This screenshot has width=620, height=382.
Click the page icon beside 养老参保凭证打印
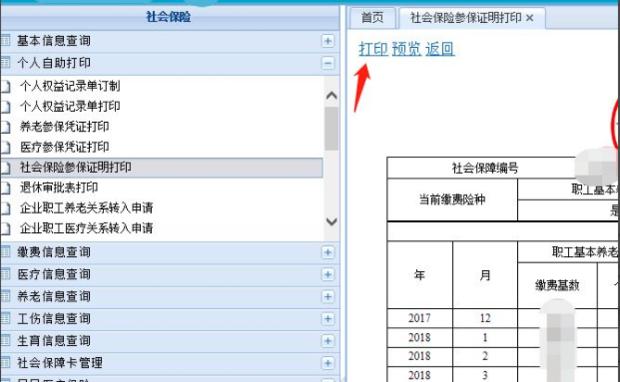point(6,127)
